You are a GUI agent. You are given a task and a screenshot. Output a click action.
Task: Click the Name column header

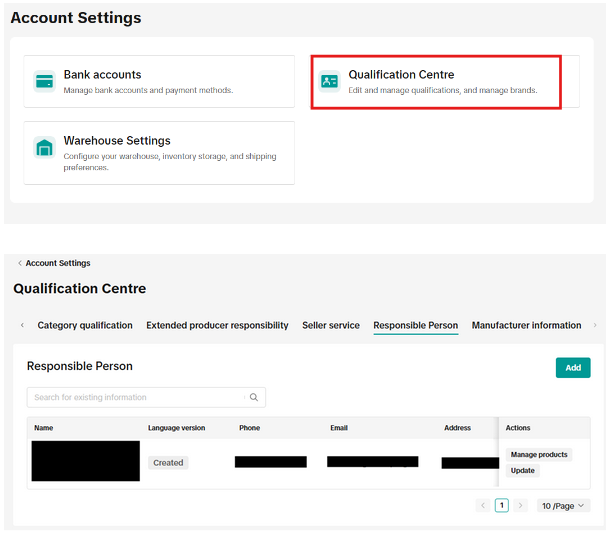click(44, 428)
